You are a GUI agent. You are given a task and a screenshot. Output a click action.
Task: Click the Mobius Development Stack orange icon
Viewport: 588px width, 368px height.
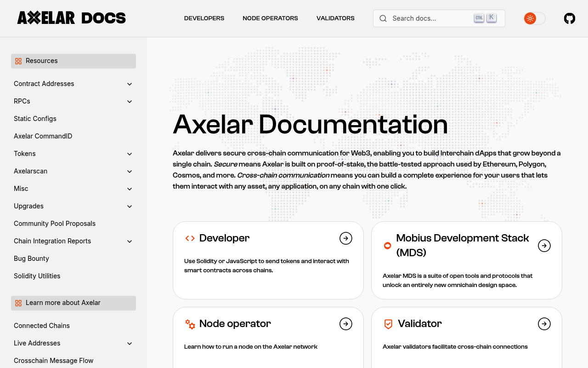click(388, 246)
